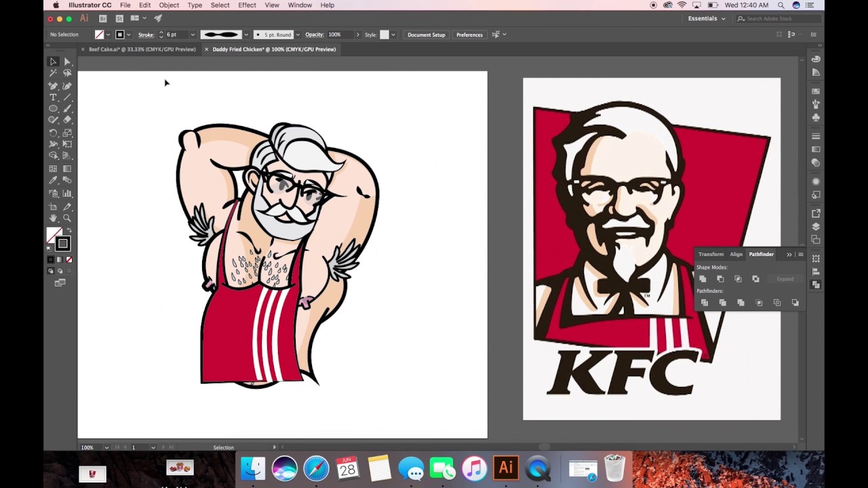Open the fill color dropdown in control bar

tap(108, 35)
